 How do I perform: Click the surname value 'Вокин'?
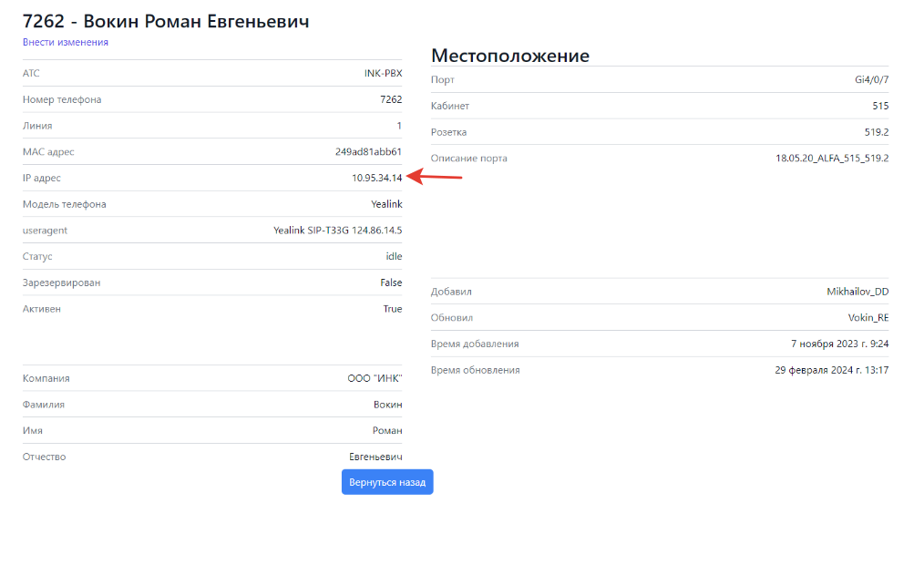pos(388,405)
